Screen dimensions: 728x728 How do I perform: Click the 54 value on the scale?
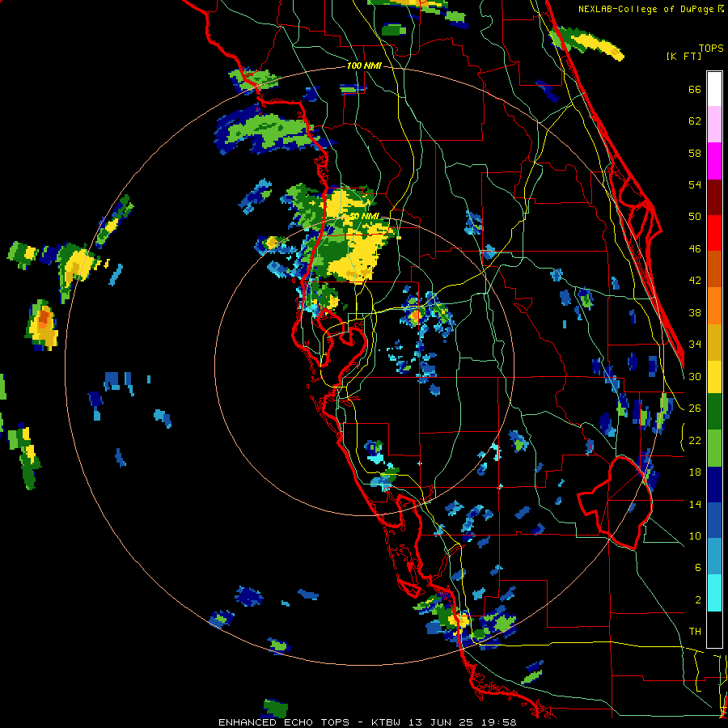point(695,184)
